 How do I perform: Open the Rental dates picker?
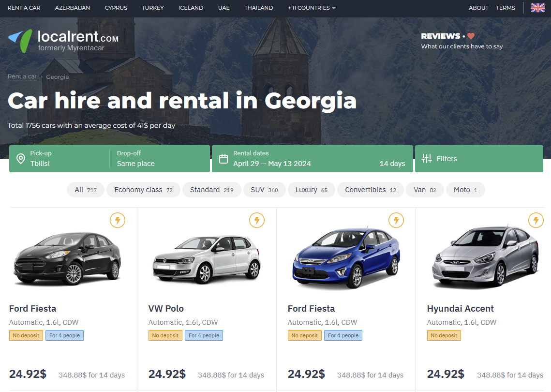click(312, 159)
